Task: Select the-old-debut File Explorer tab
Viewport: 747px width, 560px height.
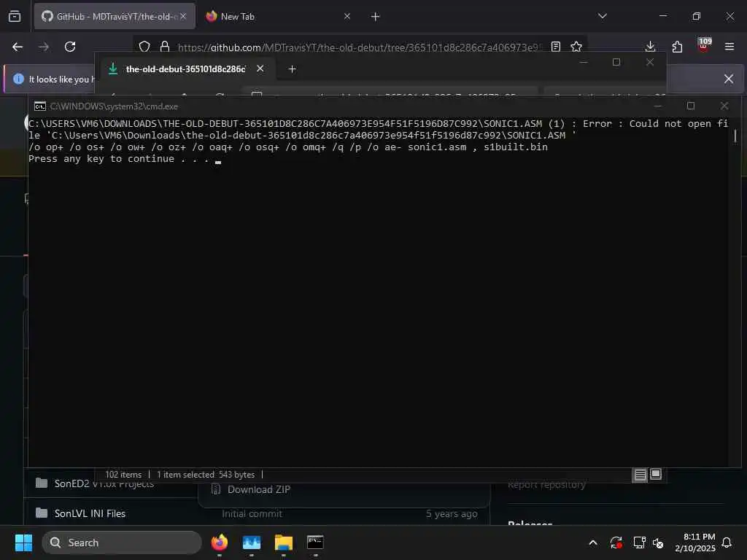Action: tap(185, 69)
